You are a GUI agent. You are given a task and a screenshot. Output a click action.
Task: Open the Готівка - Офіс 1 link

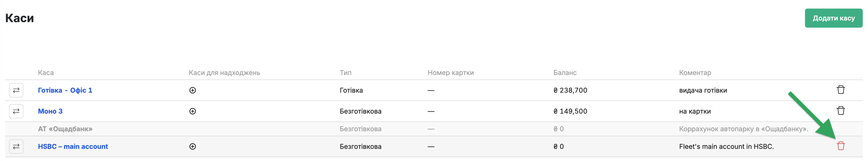[x=65, y=90]
